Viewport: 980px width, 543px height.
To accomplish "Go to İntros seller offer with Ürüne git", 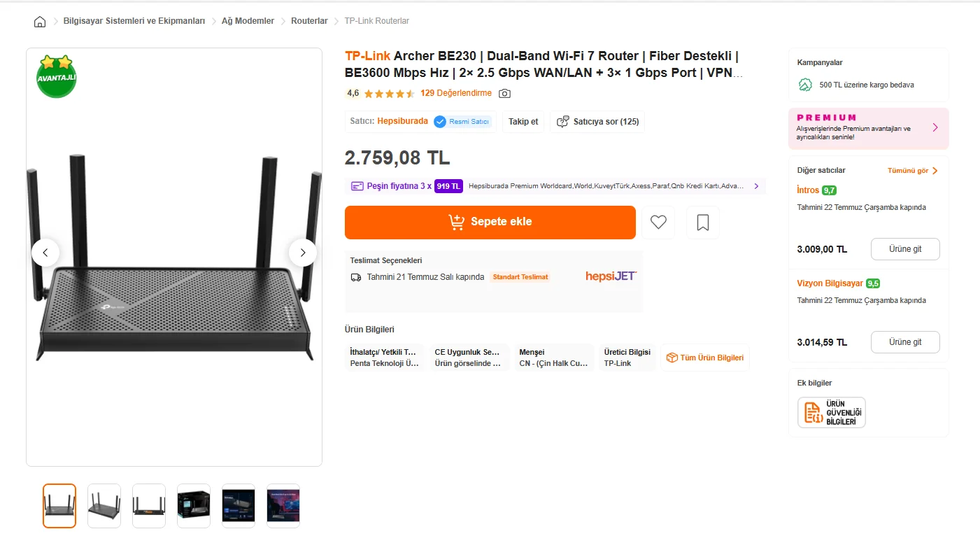I will tap(905, 249).
